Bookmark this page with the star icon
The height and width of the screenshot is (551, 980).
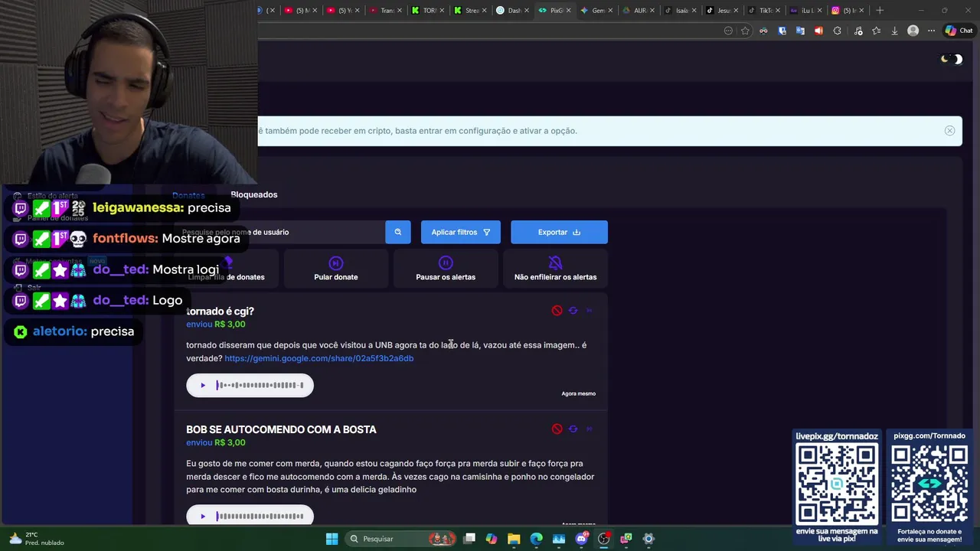(745, 31)
